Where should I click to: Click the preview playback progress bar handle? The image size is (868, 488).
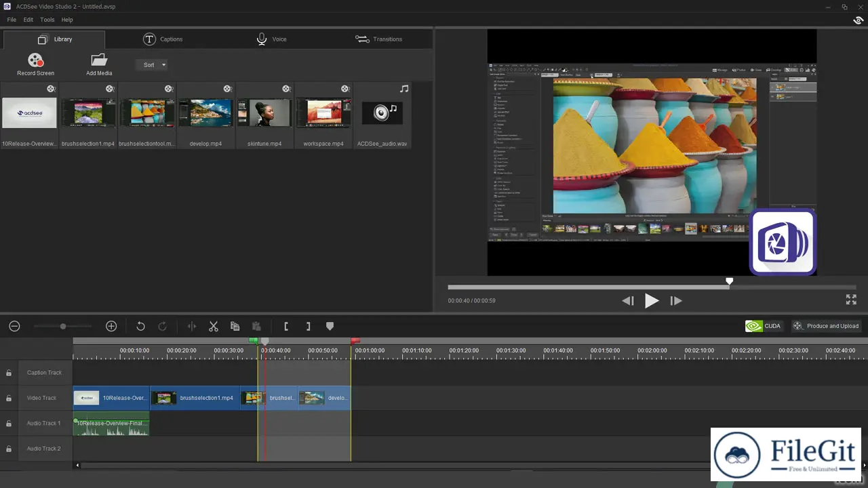pos(730,281)
